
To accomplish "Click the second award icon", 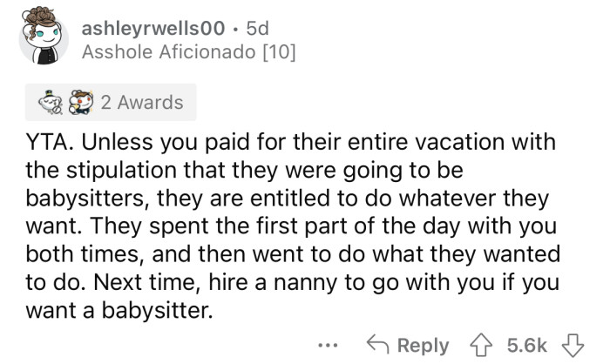I will pos(83,103).
